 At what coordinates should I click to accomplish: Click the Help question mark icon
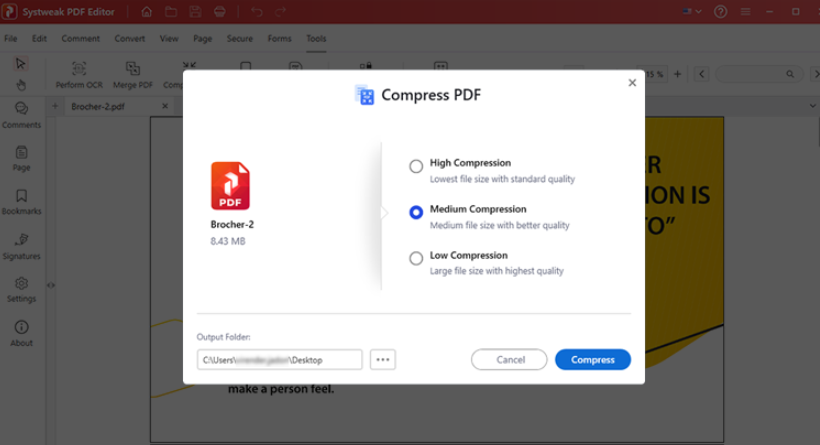pos(721,12)
